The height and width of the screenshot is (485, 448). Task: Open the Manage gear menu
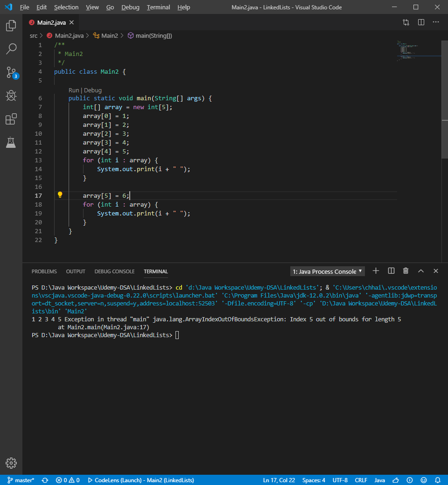tap(11, 463)
